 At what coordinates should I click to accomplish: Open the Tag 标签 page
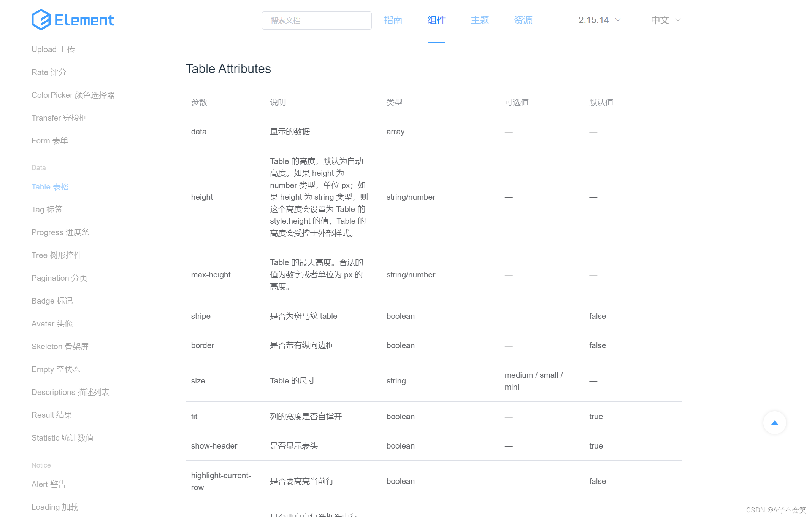point(47,209)
